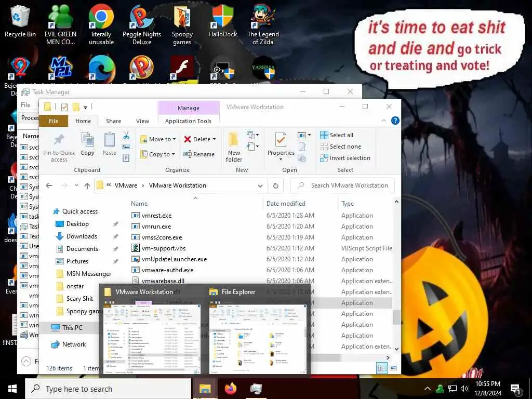Click the Paste shortcut icon
The image size is (532, 399).
point(126,158)
